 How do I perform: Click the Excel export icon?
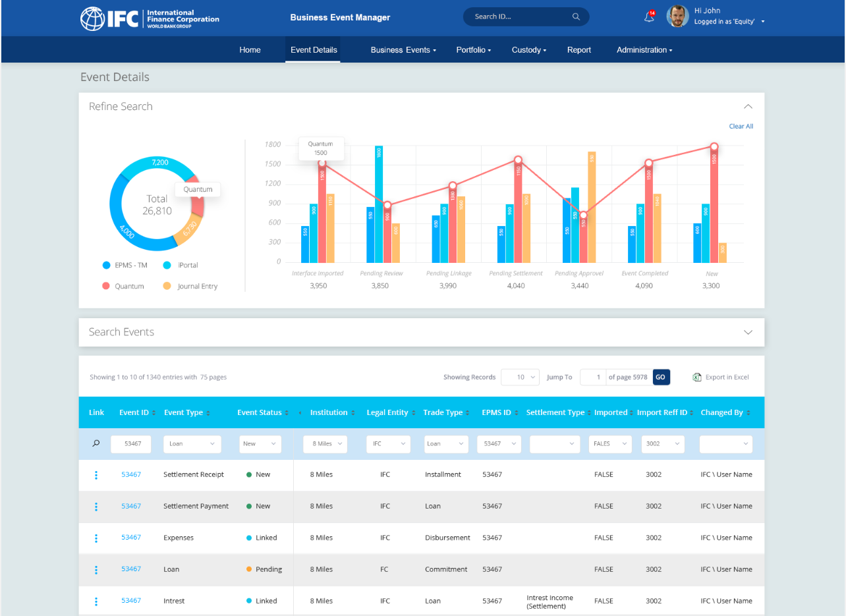[696, 378]
